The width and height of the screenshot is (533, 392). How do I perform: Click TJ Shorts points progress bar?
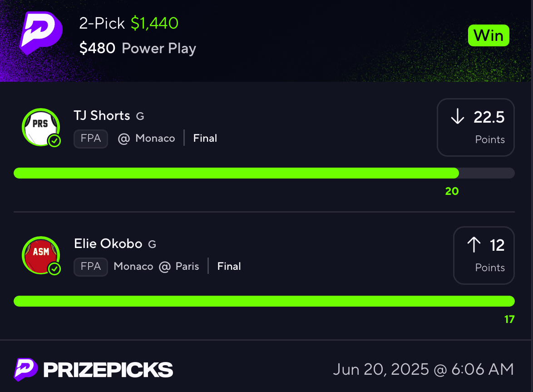point(264,173)
